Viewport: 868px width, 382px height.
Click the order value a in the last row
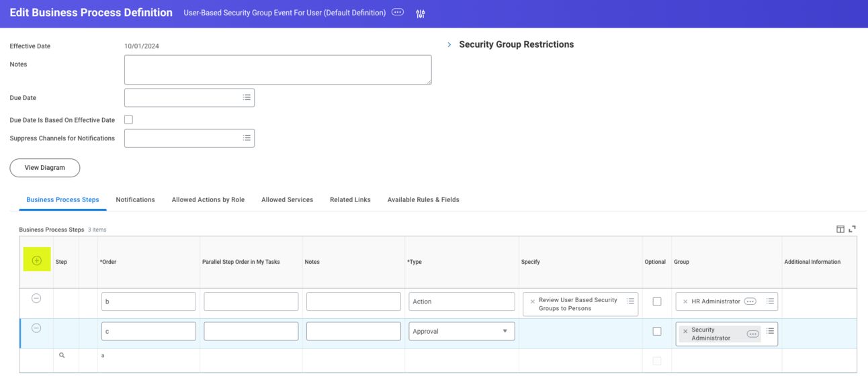point(103,356)
